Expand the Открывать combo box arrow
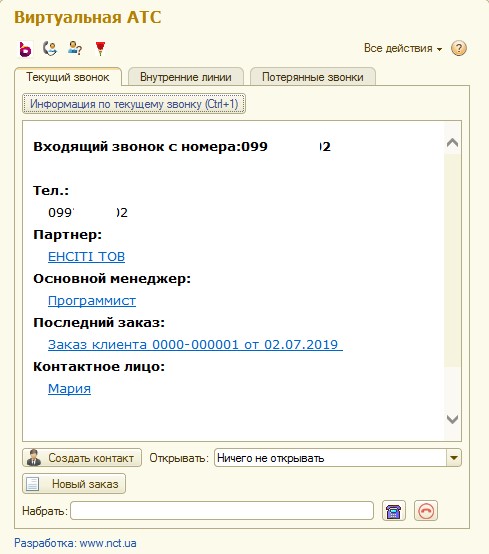The width and height of the screenshot is (489, 554). [454, 458]
